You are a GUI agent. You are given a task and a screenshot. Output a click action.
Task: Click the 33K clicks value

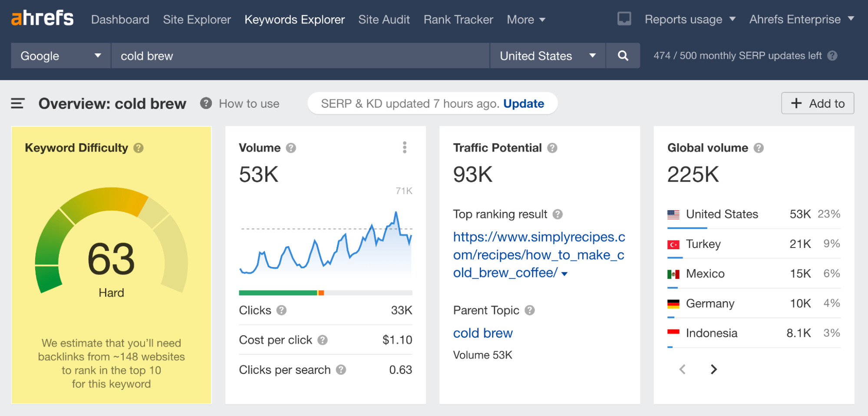401,310
